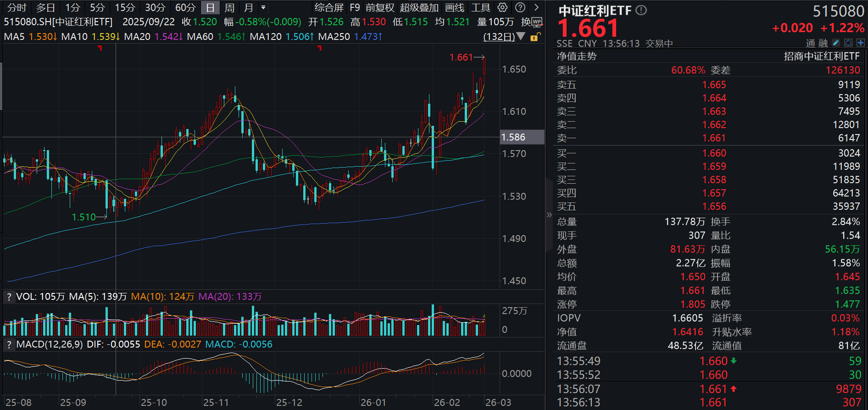Viewport: 868px width, 410px height.
Task: Click the 1.586 crosshair price label on axis
Action: (513, 137)
